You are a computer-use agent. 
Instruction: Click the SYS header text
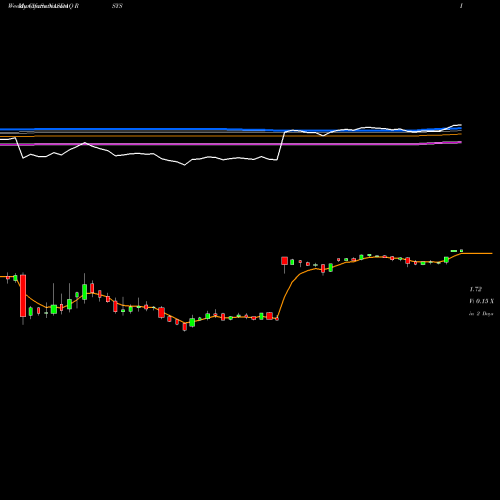pyautogui.click(x=117, y=6)
